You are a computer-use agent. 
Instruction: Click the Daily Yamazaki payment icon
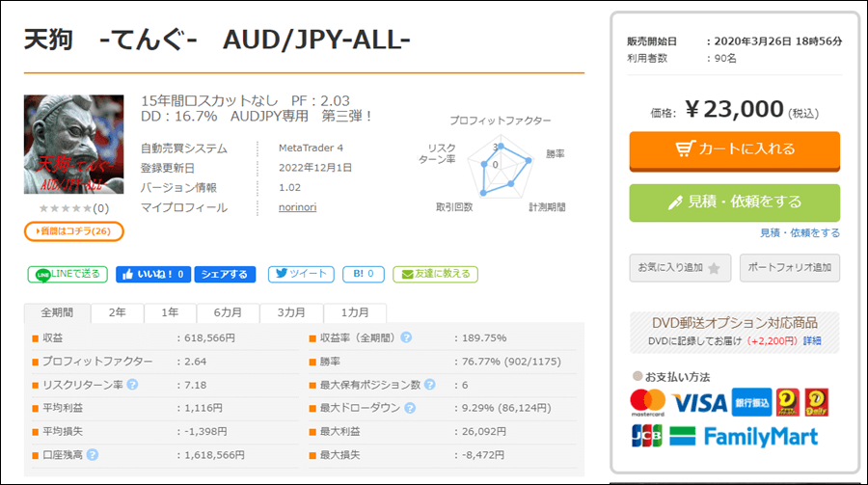point(817,402)
